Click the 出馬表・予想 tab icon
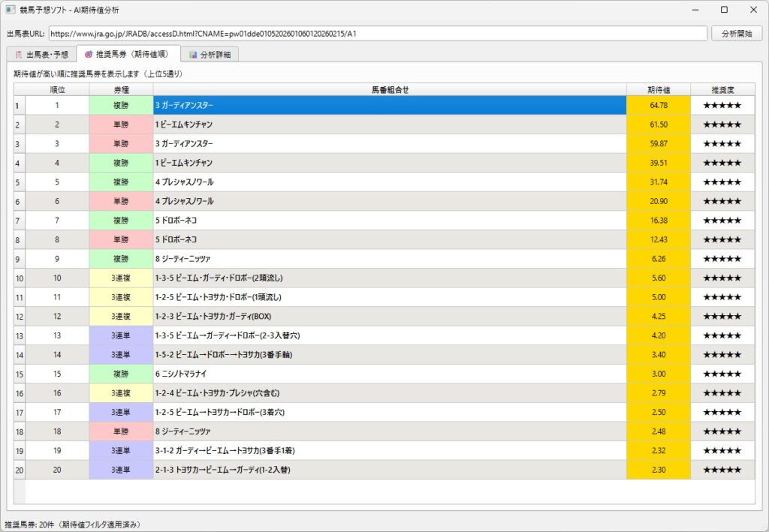This screenshot has height=532, width=769. pyautogui.click(x=18, y=55)
